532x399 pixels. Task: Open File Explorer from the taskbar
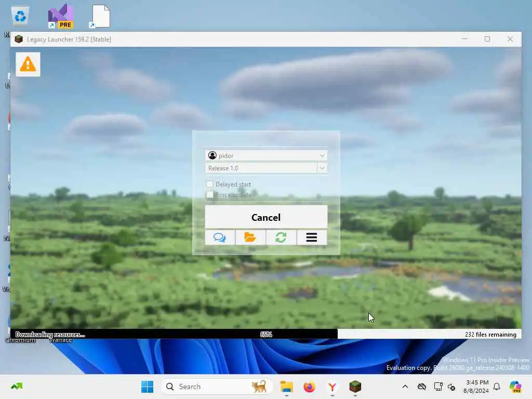[x=287, y=387]
